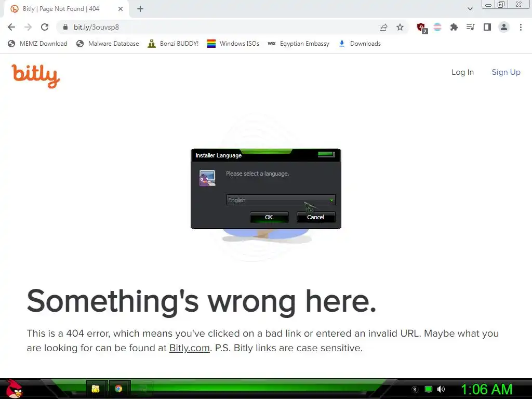
Task: Open the Angry Birds start button
Action: tap(14, 389)
